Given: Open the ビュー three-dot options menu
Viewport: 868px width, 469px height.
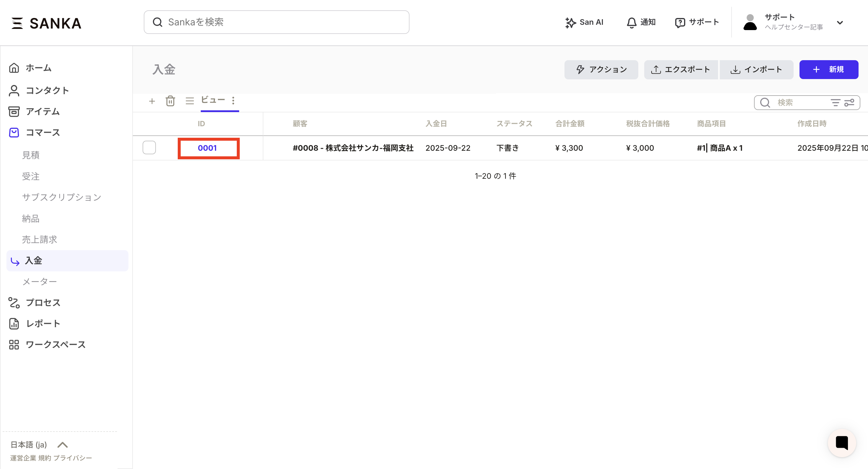Looking at the screenshot, I should pos(233,101).
